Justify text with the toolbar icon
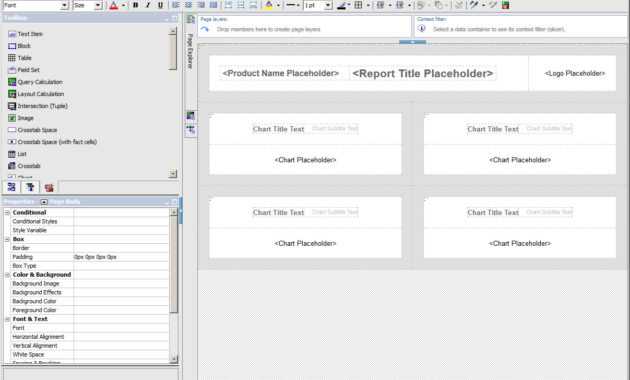 tap(214, 5)
